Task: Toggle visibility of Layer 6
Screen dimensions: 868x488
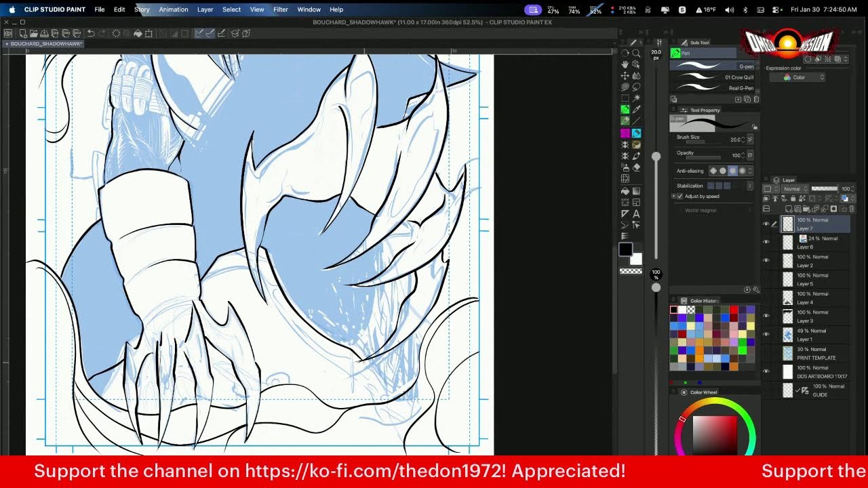Action: pos(766,242)
